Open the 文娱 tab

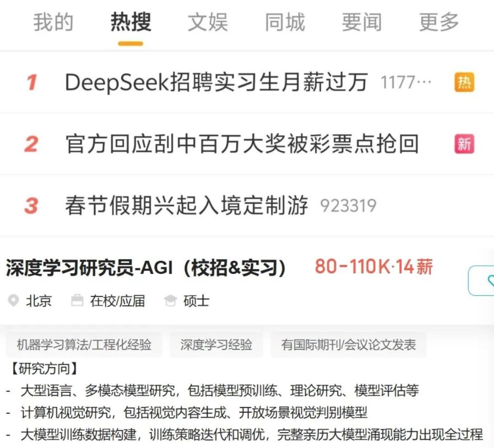[x=208, y=22]
